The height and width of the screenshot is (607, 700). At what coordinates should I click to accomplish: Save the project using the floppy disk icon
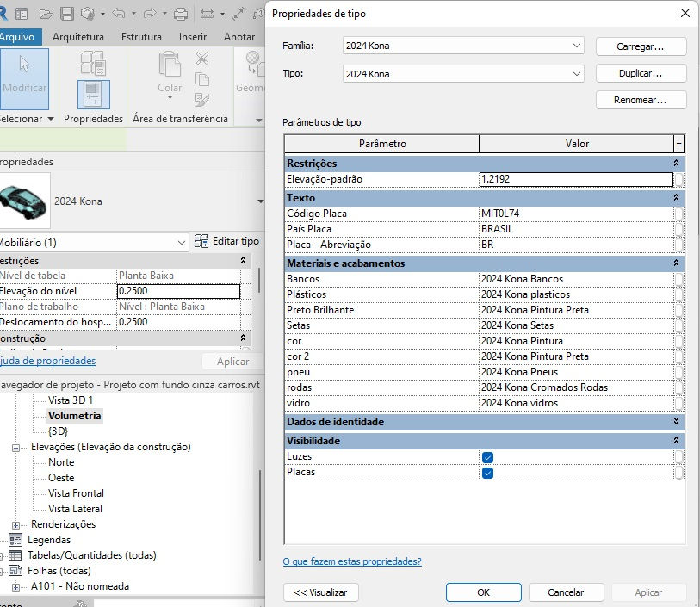tap(67, 14)
